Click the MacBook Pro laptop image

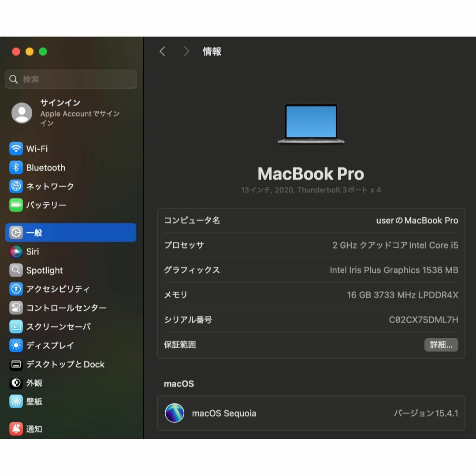311,123
